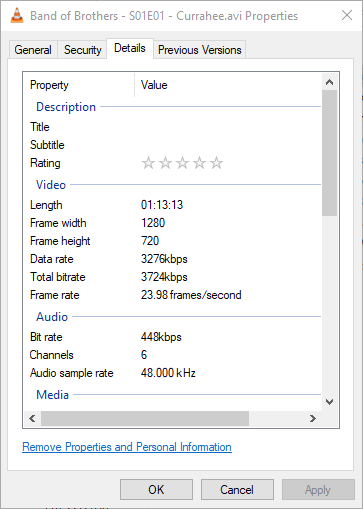Click OK to confirm properties
Image resolution: width=363 pixels, height=509 pixels.
tap(156, 490)
